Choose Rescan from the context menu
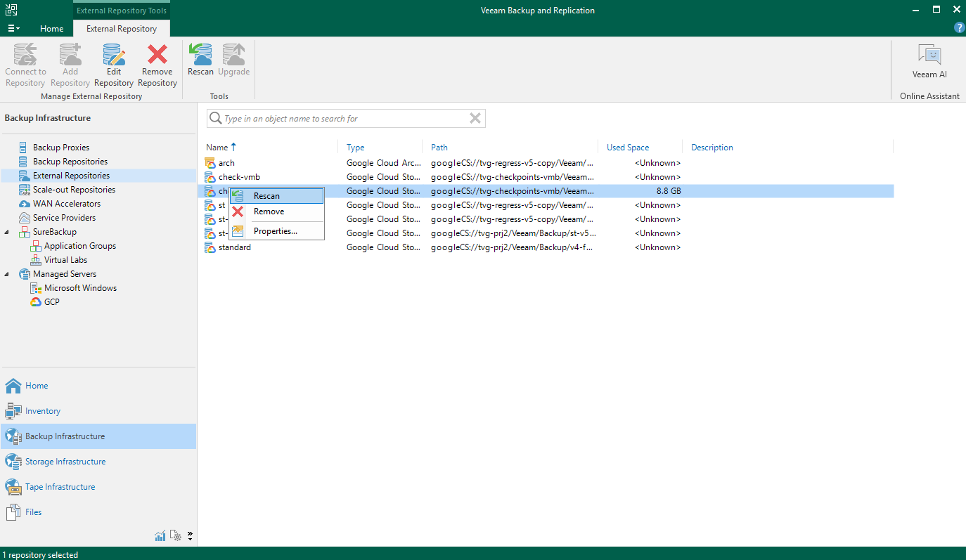966x560 pixels. click(276, 196)
